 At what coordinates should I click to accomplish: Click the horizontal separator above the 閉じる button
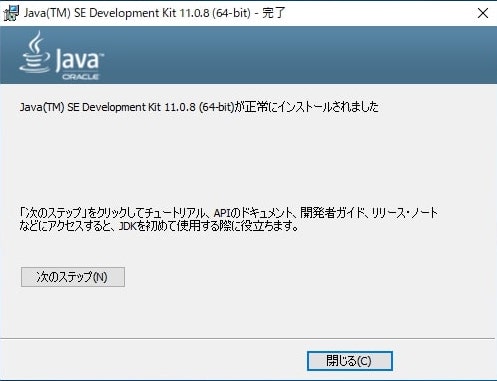(x=247, y=339)
